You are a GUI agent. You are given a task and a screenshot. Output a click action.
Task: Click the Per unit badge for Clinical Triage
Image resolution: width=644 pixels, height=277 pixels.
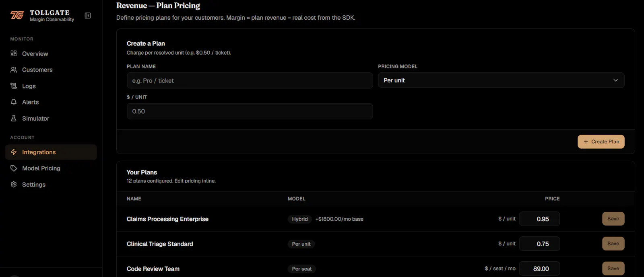pyautogui.click(x=301, y=244)
